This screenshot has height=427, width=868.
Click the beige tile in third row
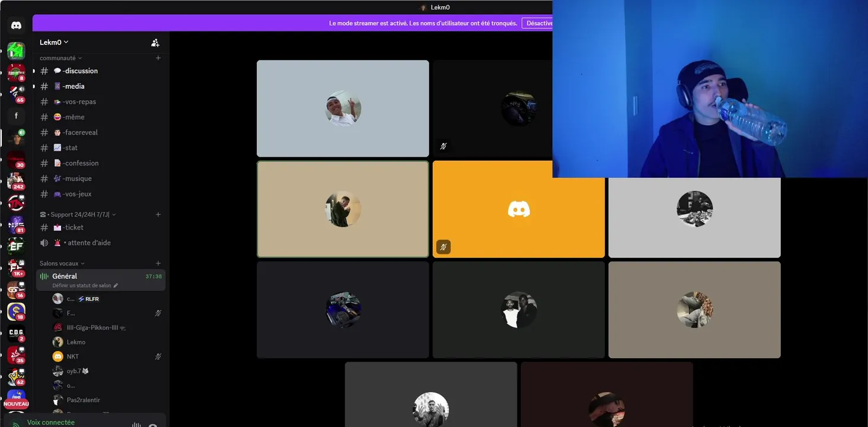pyautogui.click(x=694, y=310)
